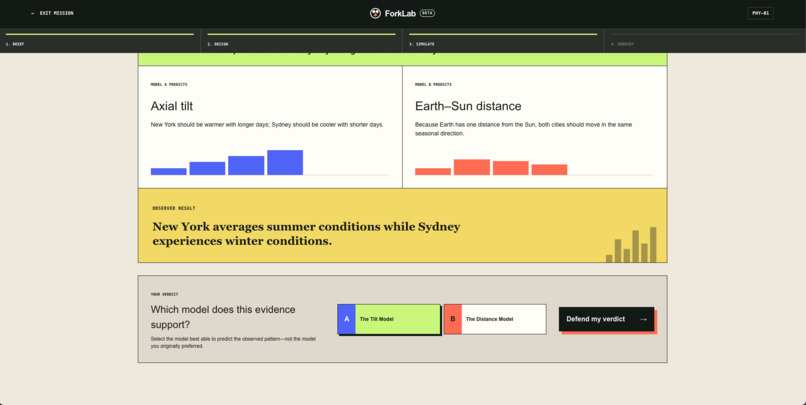Click the "Observed Result" label
806x405 pixels.
tap(174, 208)
